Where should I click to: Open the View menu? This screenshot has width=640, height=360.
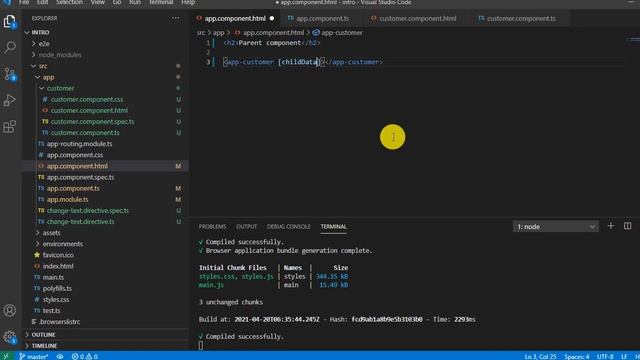click(98, 2)
